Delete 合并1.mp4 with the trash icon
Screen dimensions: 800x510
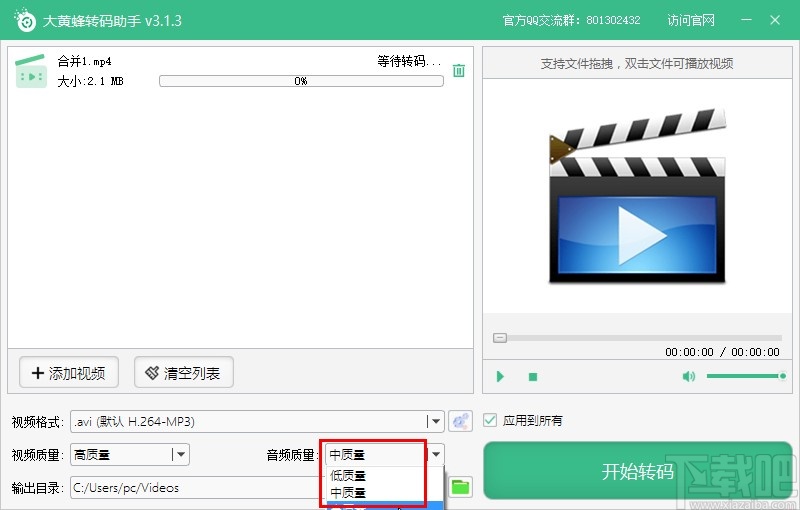click(x=459, y=70)
